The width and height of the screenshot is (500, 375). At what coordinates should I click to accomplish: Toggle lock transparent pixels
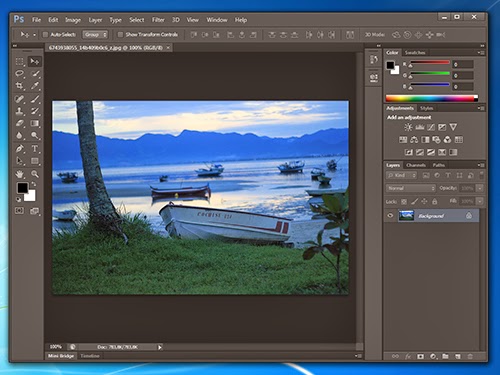[x=404, y=202]
